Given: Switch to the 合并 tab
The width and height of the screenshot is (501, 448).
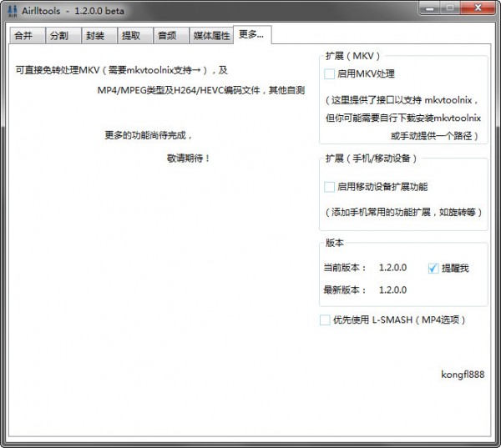Looking at the screenshot, I should pos(23,36).
